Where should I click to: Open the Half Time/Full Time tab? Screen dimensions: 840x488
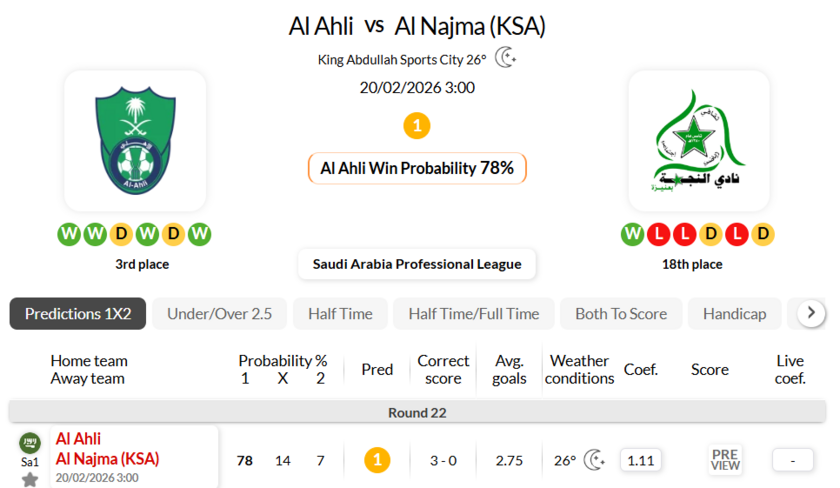tap(473, 314)
